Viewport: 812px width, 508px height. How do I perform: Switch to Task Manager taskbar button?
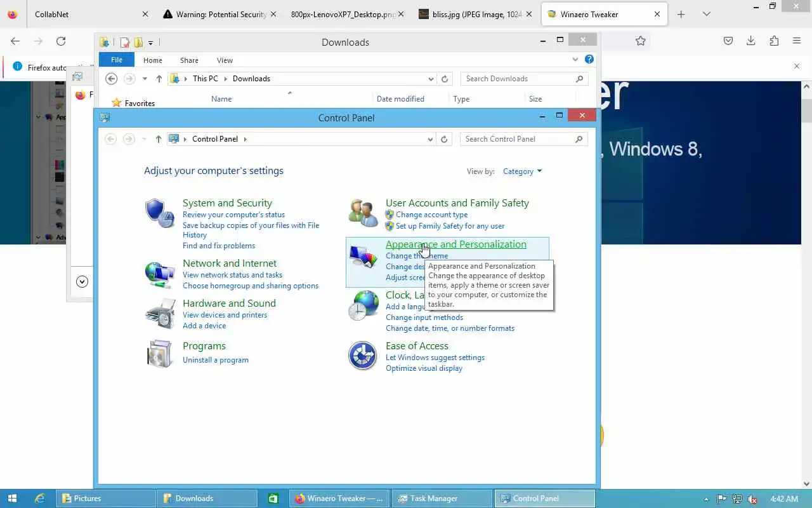coord(442,498)
